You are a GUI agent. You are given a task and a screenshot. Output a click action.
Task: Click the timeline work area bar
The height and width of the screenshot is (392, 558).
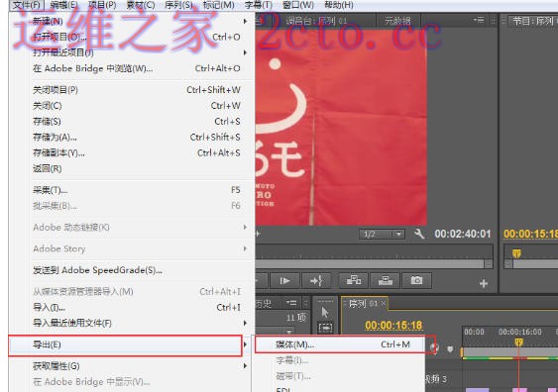pos(509,351)
